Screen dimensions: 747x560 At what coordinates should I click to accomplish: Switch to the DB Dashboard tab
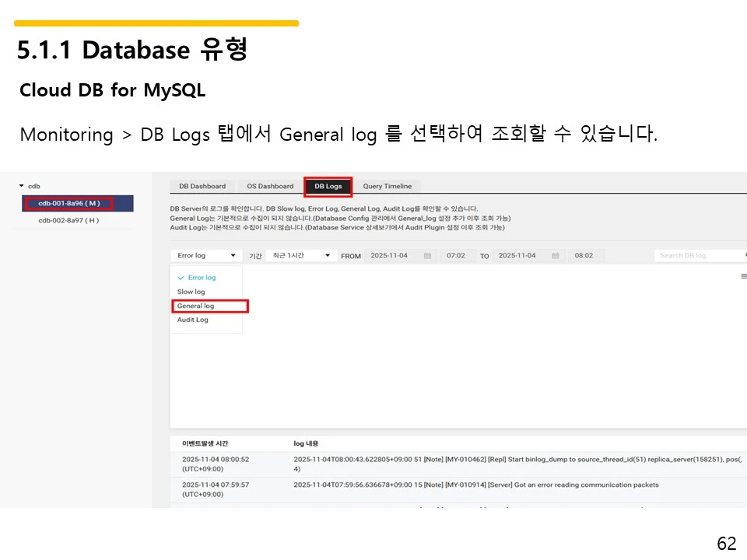pyautogui.click(x=202, y=186)
